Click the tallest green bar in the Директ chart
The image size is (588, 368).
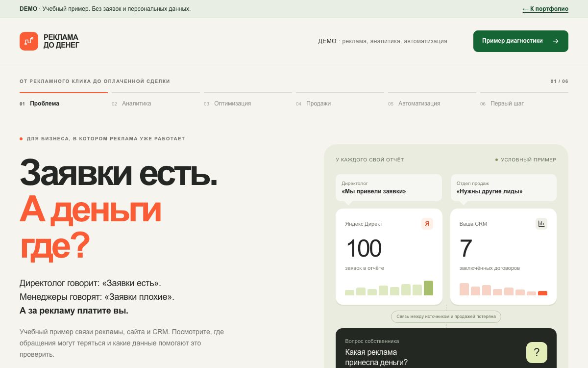point(428,288)
